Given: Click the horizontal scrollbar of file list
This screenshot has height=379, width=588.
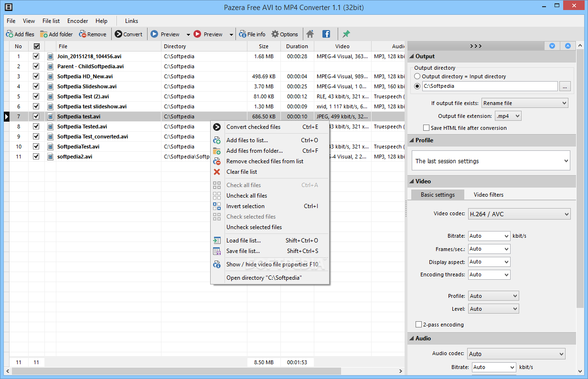Looking at the screenshot, I should [176, 371].
